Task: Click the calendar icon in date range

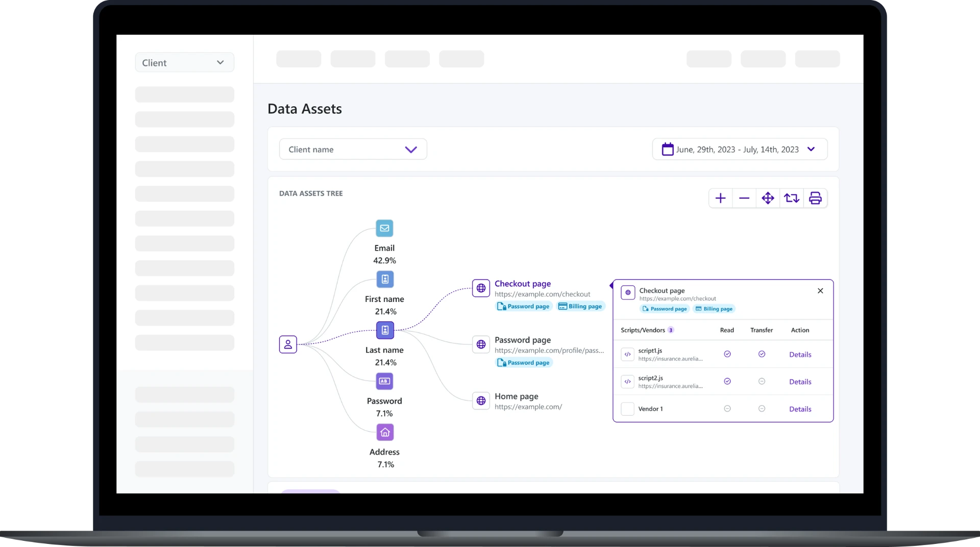Action: pos(668,149)
